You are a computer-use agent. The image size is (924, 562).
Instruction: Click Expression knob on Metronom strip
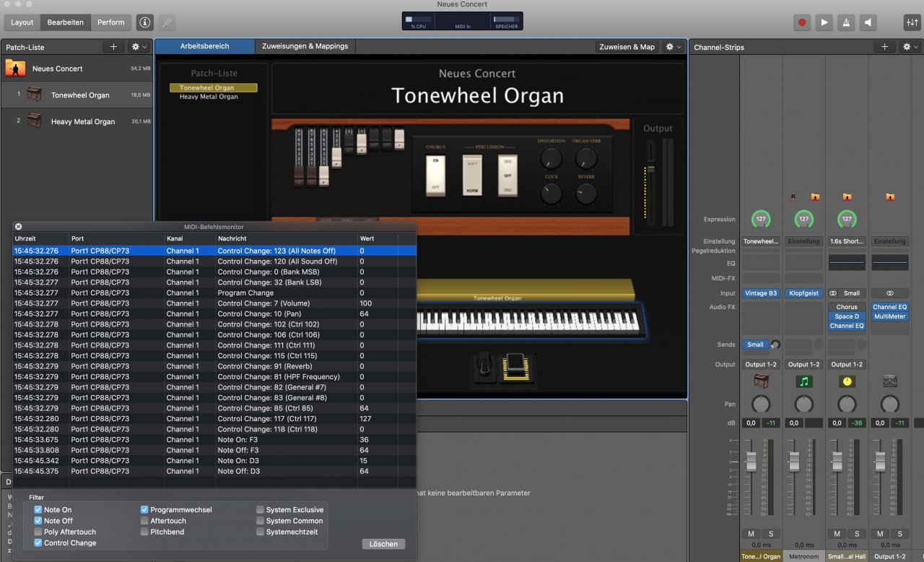803,219
